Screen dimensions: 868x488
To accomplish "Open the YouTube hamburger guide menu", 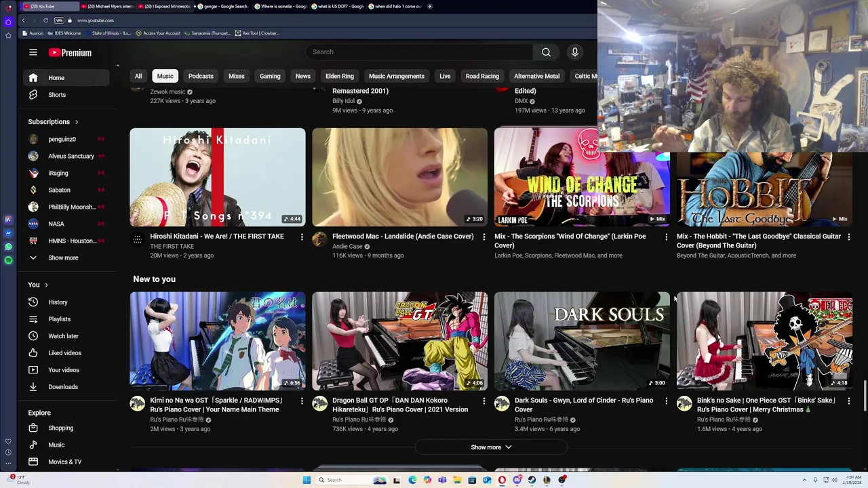I will [33, 52].
